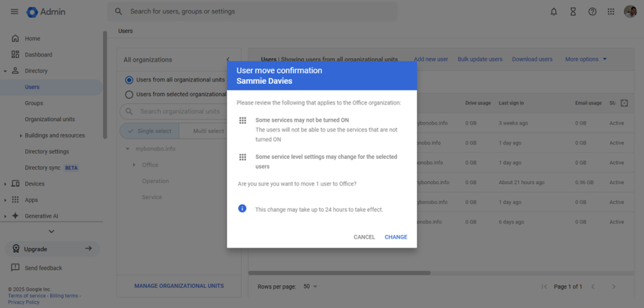Open the main hamburger menu
This screenshot has height=308, width=644.
click(14, 11)
